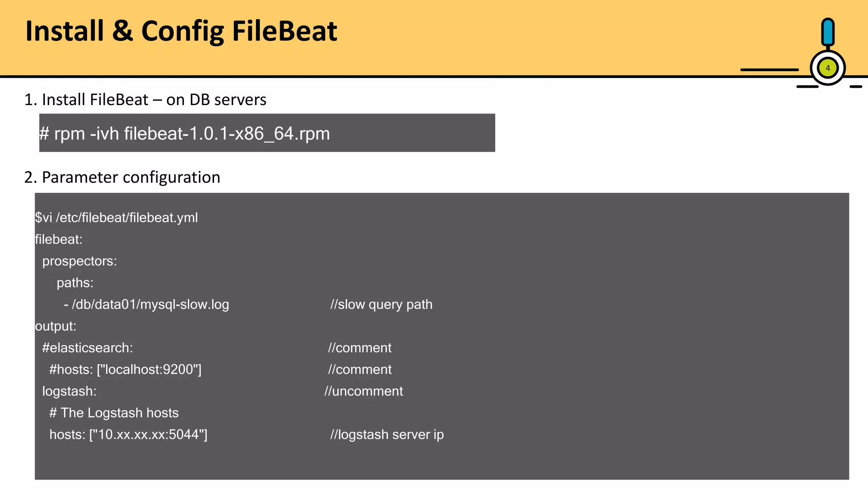The height and width of the screenshot is (488, 868).
Task: Select the Install FileBeat on DB servers heading
Action: coord(145,100)
